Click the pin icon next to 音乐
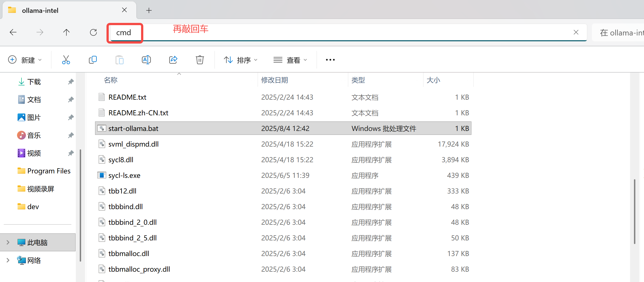 click(71, 135)
